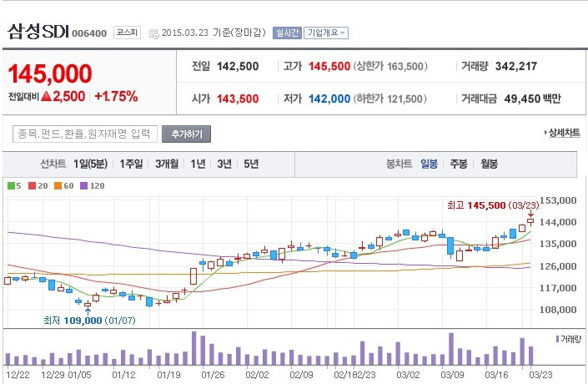Select the 1일(5분) line chart tab
Viewport: 588px width, 384px height.
pyautogui.click(x=90, y=164)
